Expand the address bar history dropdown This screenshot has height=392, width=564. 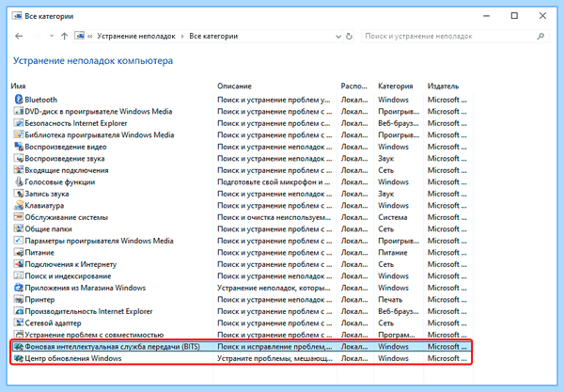click(x=338, y=37)
